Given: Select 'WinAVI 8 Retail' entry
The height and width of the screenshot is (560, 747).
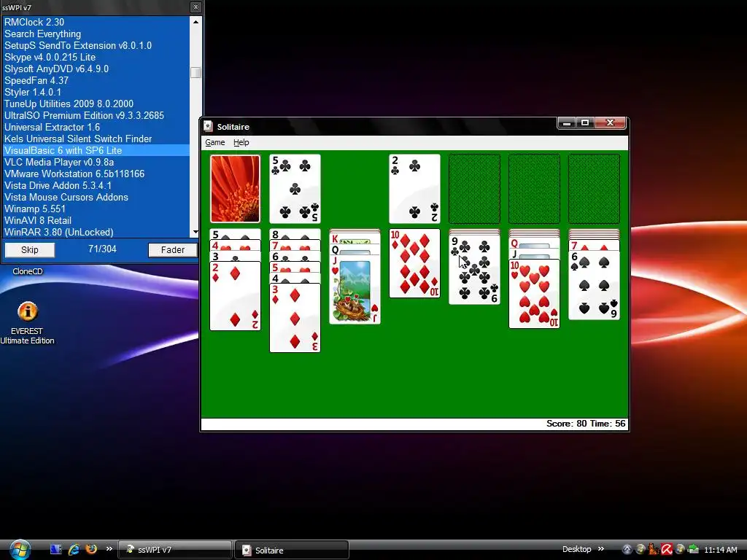Looking at the screenshot, I should [x=96, y=220].
